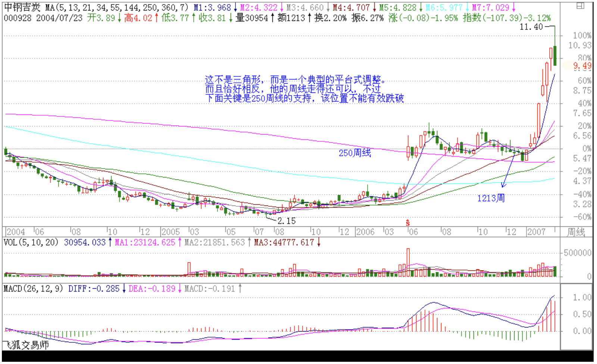This screenshot has width=597, height=364.
Task: Click the red up arrow after 高4.02
Action: pos(156,18)
